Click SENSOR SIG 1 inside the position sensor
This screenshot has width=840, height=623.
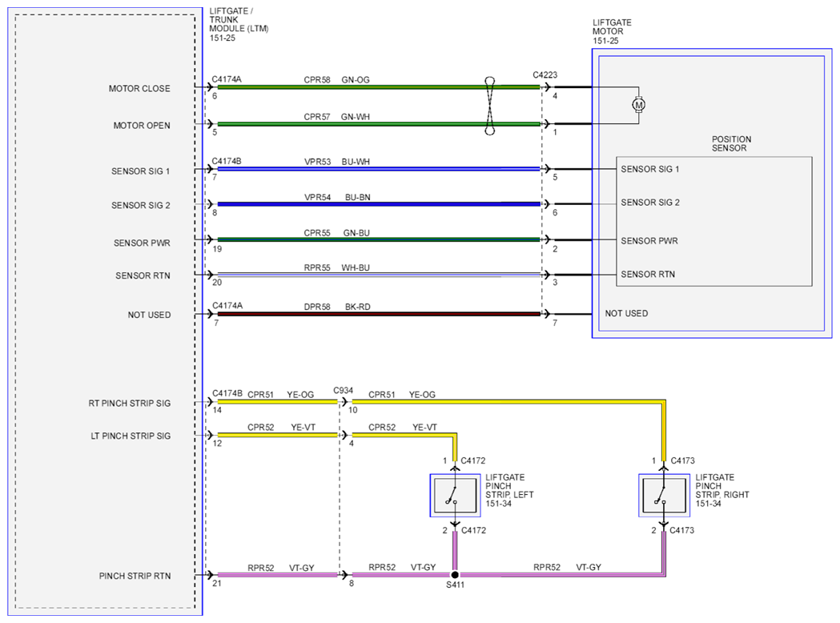click(650, 169)
